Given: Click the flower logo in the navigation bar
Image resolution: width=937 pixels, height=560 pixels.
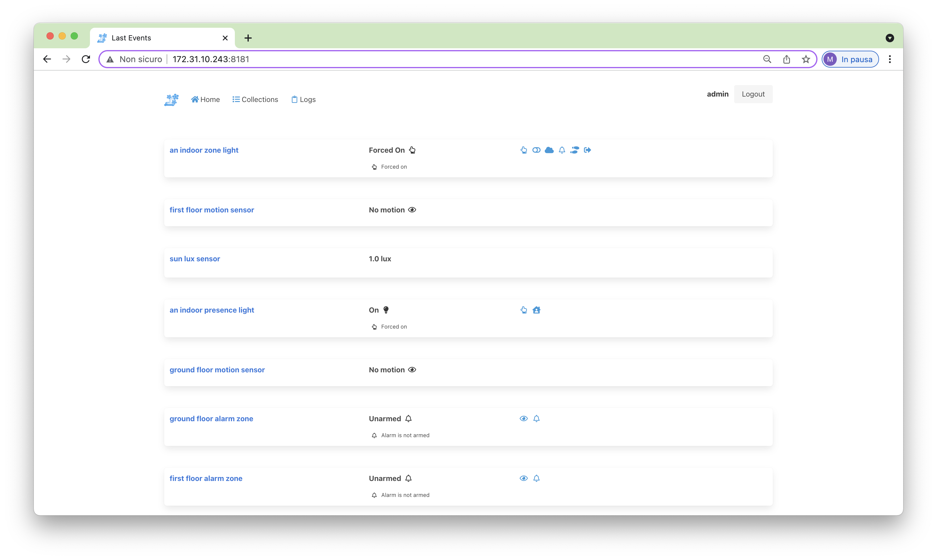Looking at the screenshot, I should tap(171, 100).
